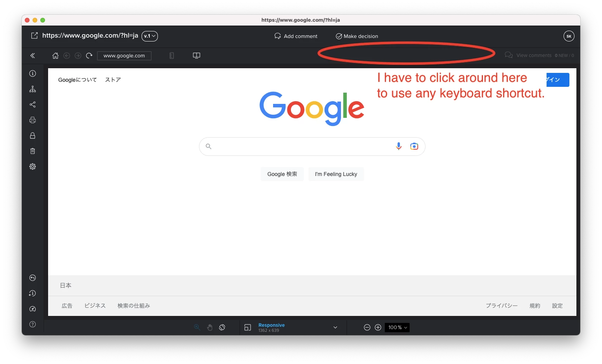This screenshot has width=602, height=364.
Task: Click the history clock icon in sidebar
Action: click(33, 293)
